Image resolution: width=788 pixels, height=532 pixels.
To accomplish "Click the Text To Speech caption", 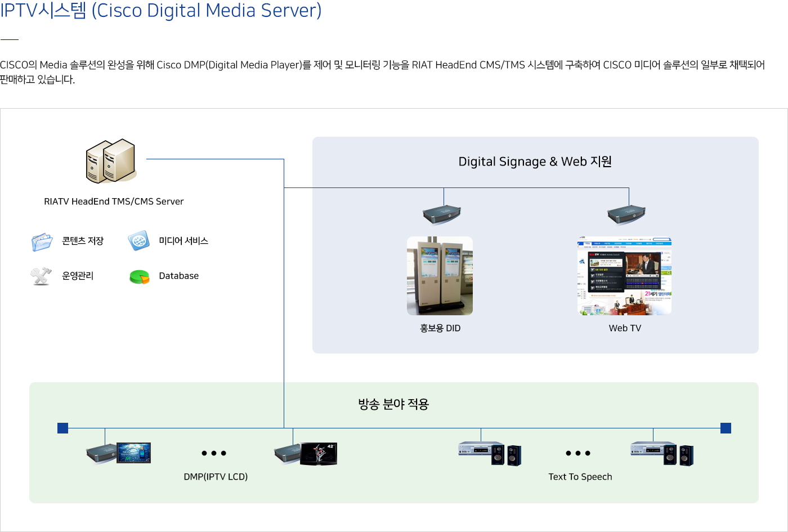I will point(580,477).
